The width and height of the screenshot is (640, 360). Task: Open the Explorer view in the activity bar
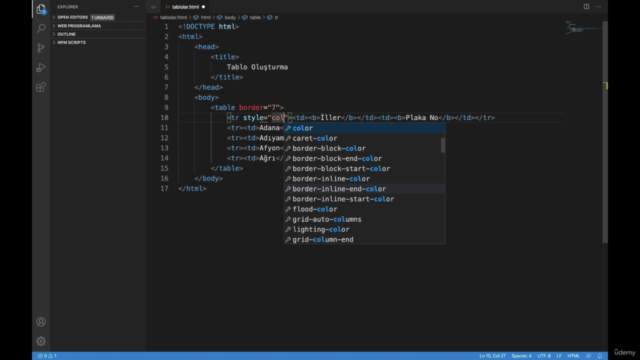41,9
